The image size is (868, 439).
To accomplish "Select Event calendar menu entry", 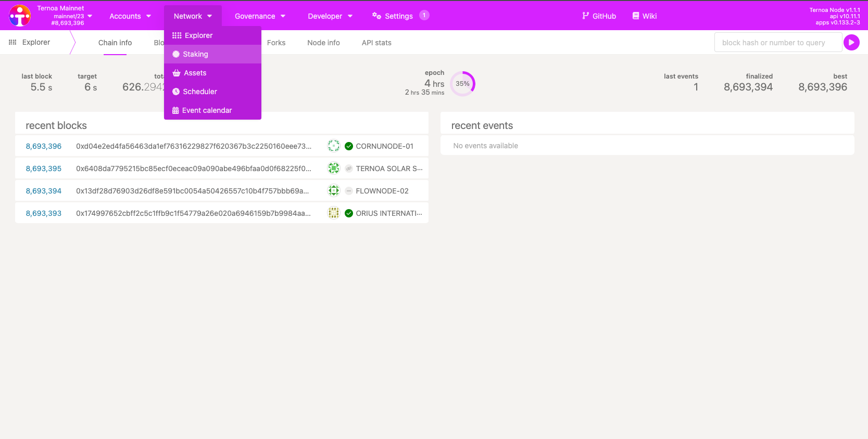I will pos(207,110).
